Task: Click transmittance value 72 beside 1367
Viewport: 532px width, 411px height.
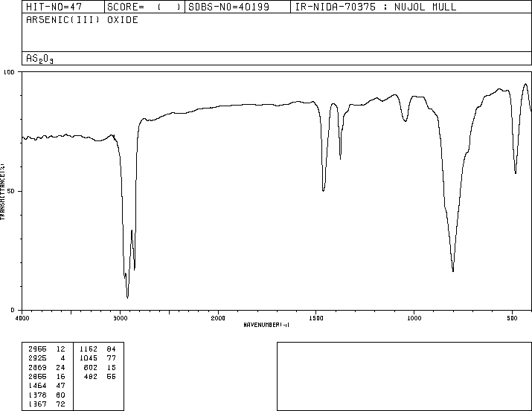Action: click(60, 404)
